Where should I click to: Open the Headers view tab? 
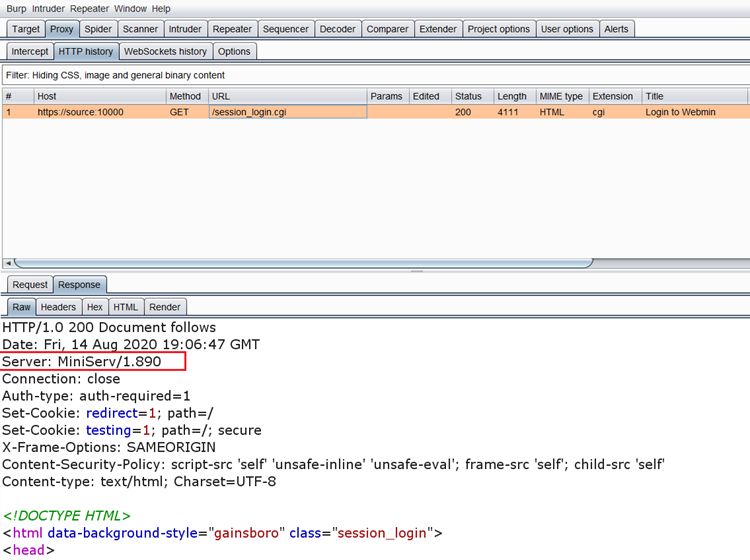pos(58,307)
